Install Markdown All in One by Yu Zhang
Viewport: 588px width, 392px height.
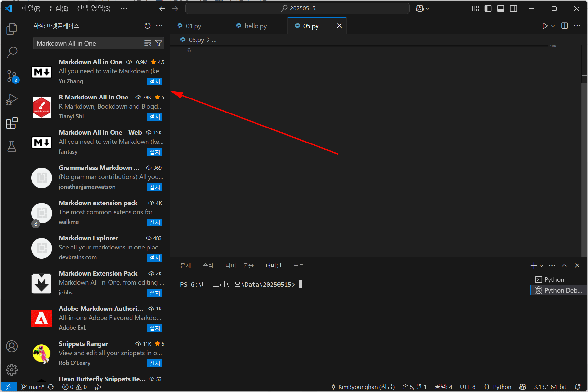(155, 82)
